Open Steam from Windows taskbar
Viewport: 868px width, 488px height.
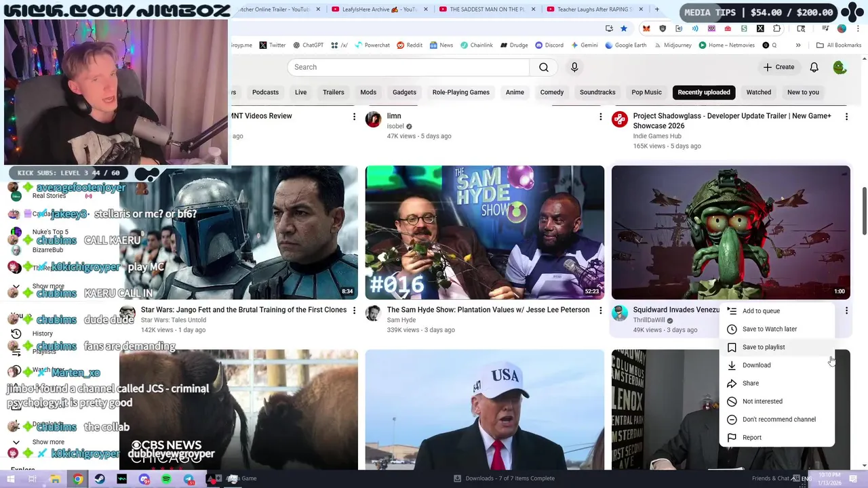coord(100,479)
